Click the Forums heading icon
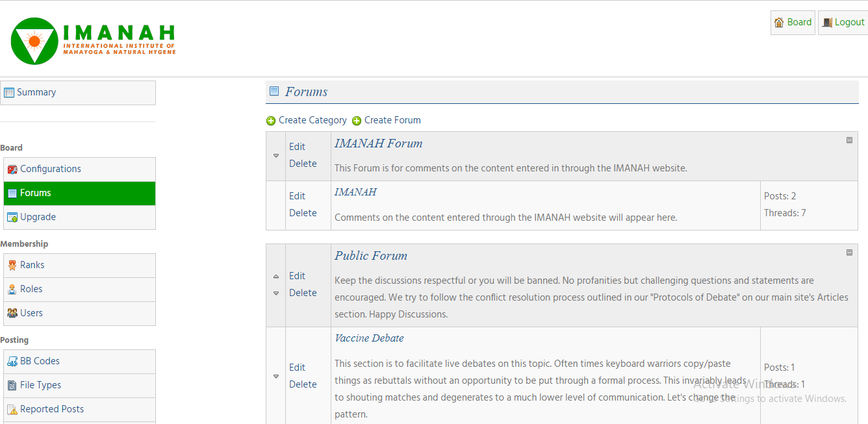 pos(274,91)
